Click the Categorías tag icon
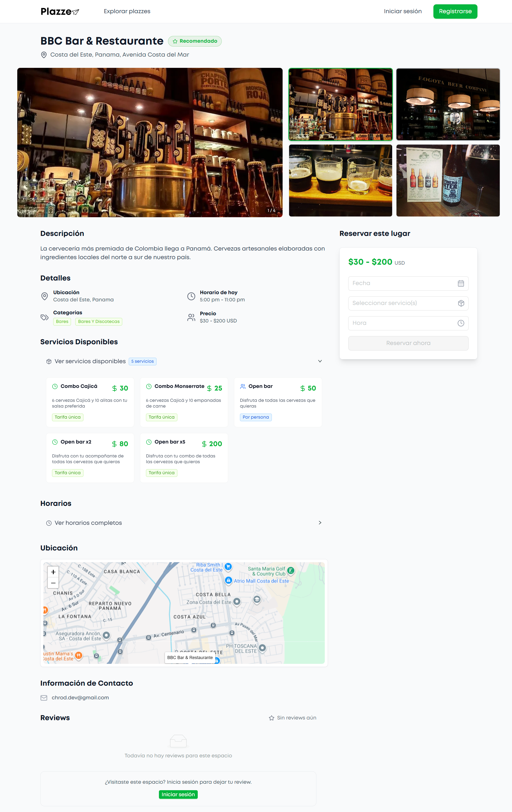 pyautogui.click(x=45, y=317)
